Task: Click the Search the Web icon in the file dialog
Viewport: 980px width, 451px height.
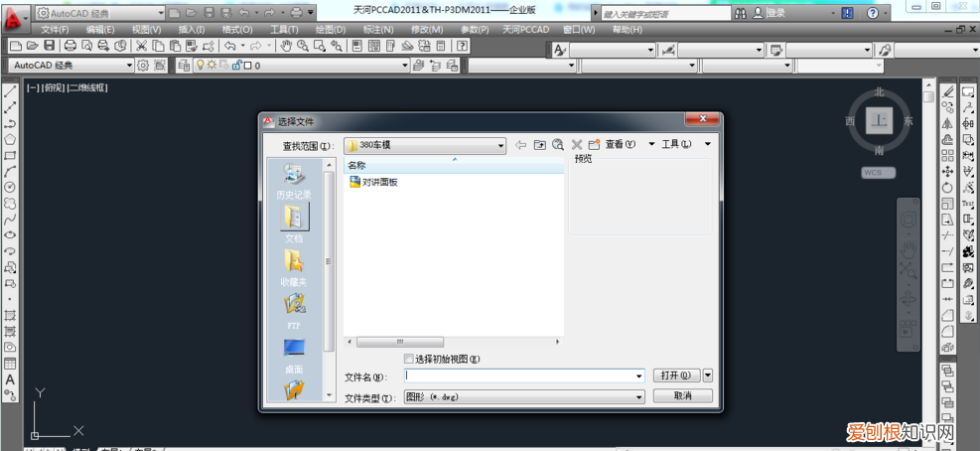Action: pos(557,144)
